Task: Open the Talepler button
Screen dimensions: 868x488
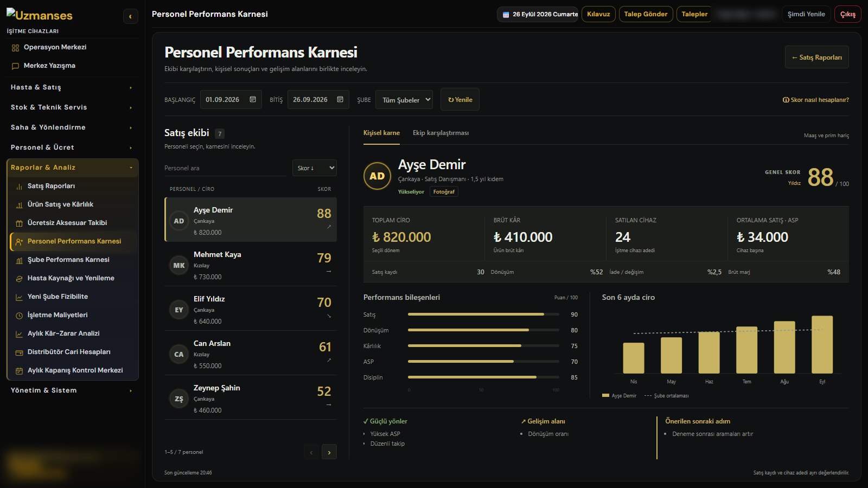Action: click(x=694, y=14)
